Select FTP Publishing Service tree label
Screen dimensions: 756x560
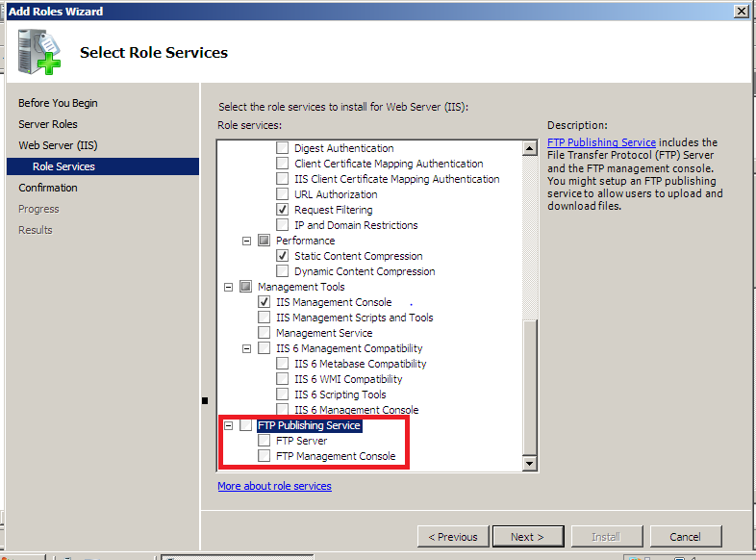pos(309,425)
